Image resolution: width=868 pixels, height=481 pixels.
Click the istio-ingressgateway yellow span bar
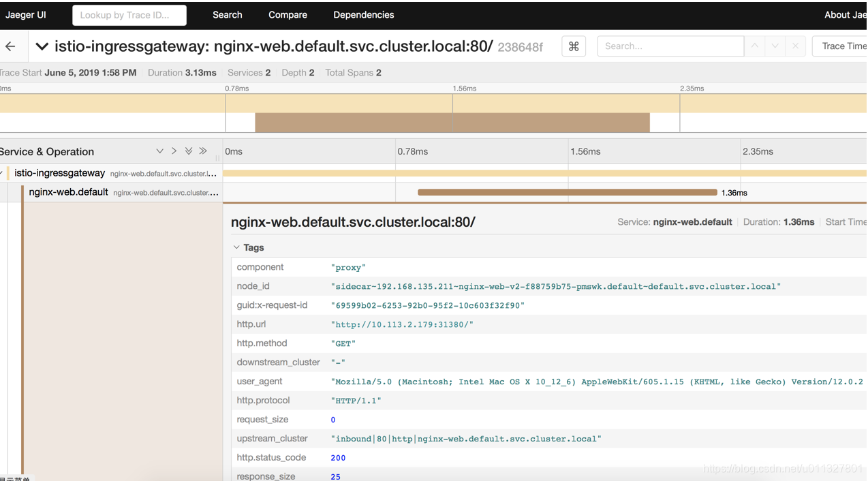[x=545, y=173]
